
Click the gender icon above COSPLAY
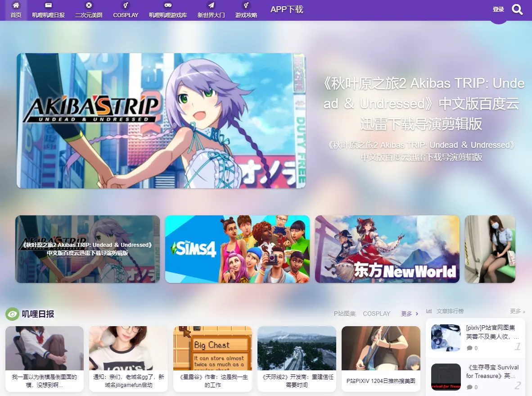[126, 5]
